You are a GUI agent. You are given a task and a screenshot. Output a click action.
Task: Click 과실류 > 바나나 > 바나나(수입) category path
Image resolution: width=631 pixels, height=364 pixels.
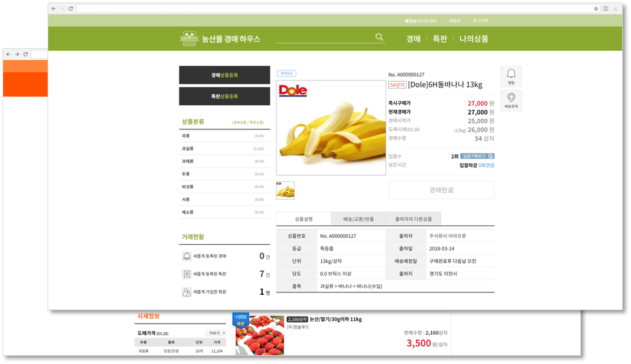pyautogui.click(x=351, y=287)
